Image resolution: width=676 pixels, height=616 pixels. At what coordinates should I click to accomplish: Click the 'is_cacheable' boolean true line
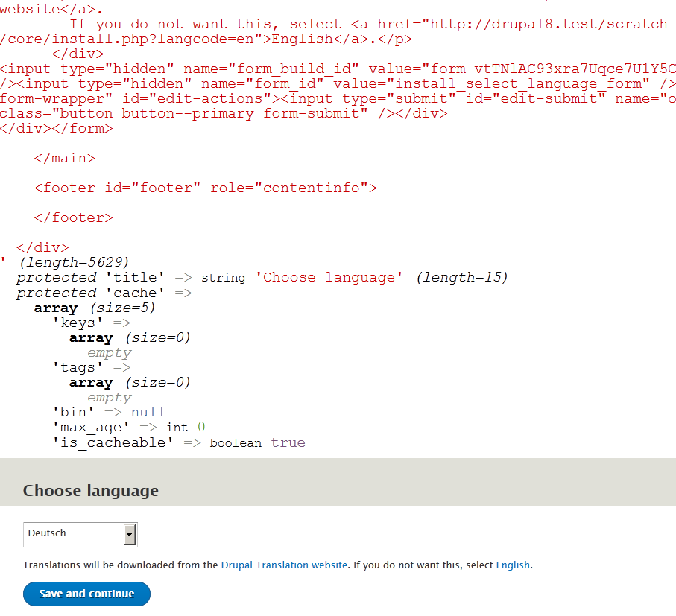(178, 443)
